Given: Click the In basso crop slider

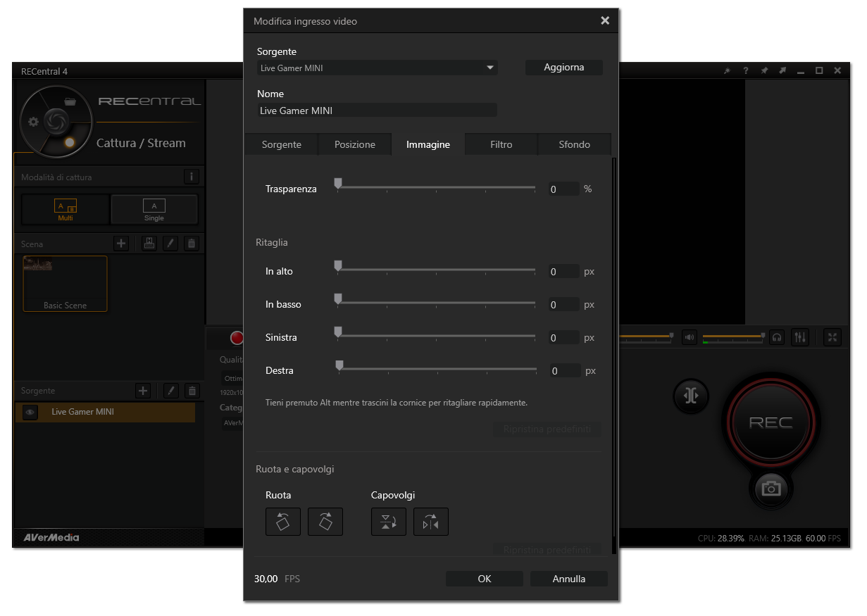Looking at the screenshot, I should tap(435, 303).
